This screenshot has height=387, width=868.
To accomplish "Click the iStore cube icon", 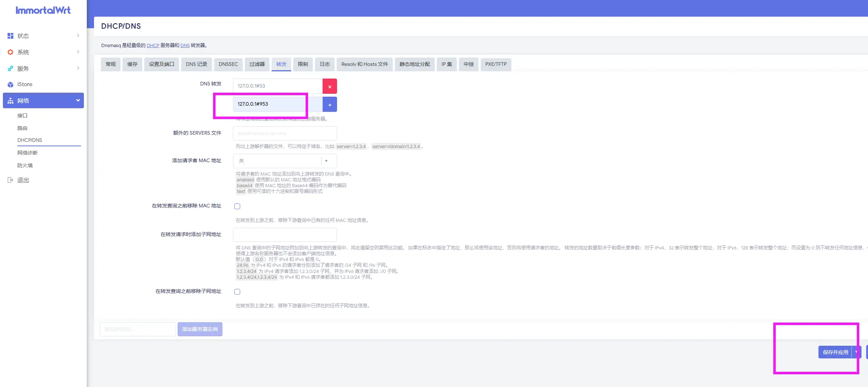I will click(10, 84).
